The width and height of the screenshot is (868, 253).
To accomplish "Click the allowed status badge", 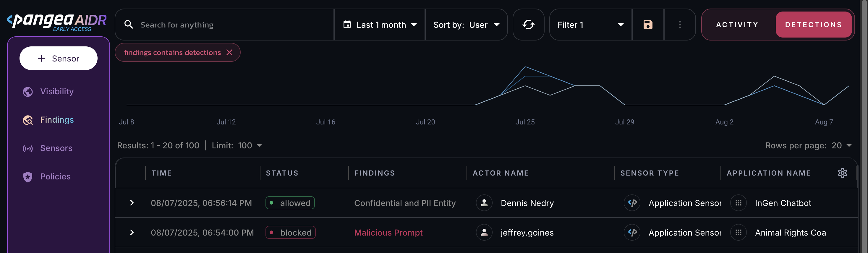I will pyautogui.click(x=290, y=203).
